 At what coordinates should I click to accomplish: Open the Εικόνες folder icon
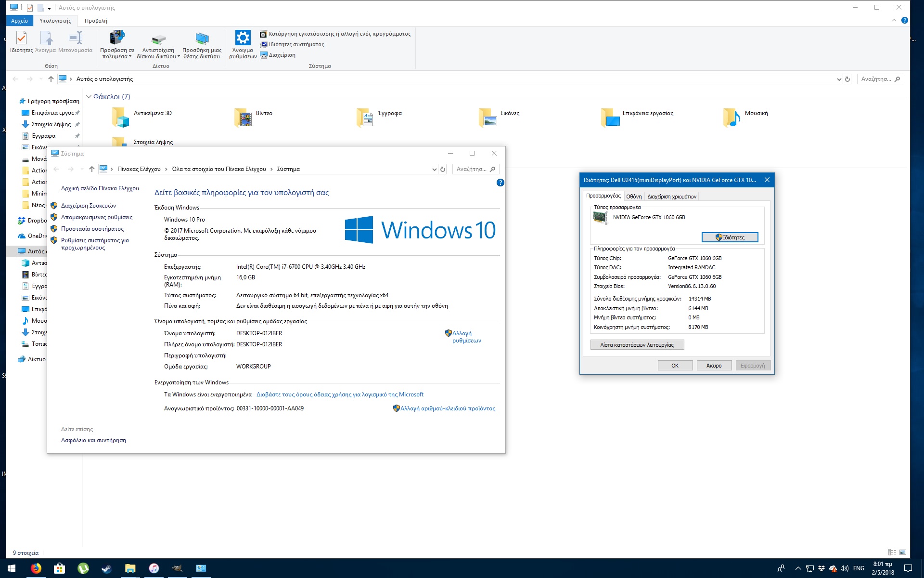[x=488, y=117]
